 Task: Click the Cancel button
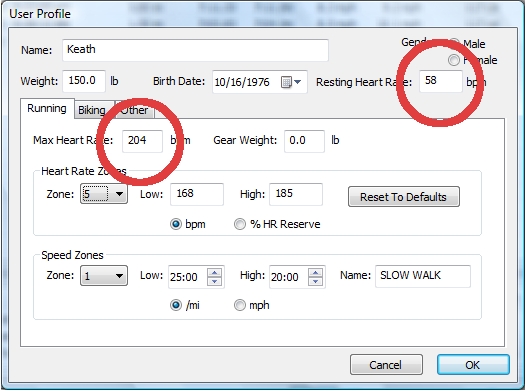(386, 365)
